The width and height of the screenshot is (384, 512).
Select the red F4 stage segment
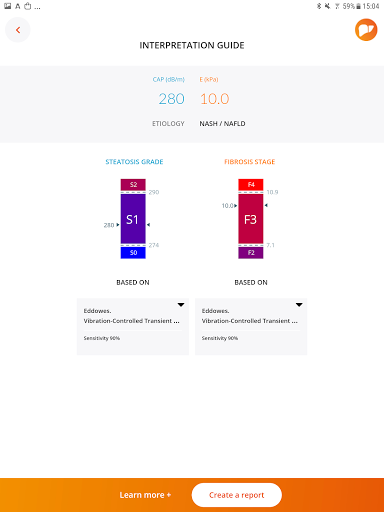click(251, 184)
